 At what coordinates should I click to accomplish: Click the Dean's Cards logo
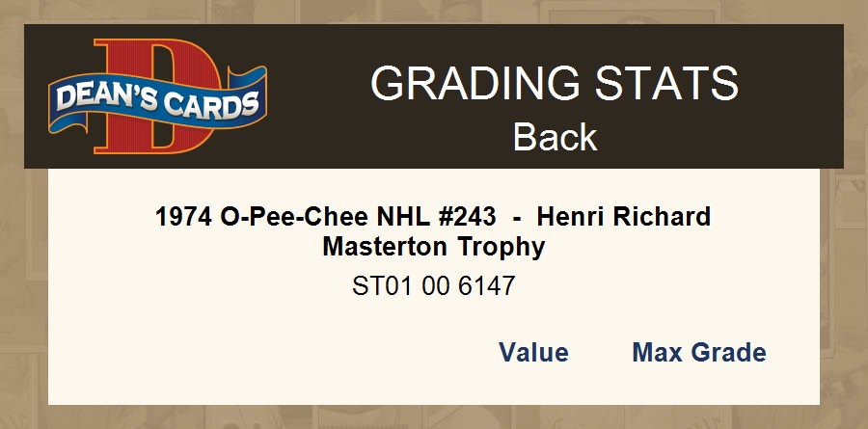[x=158, y=96]
